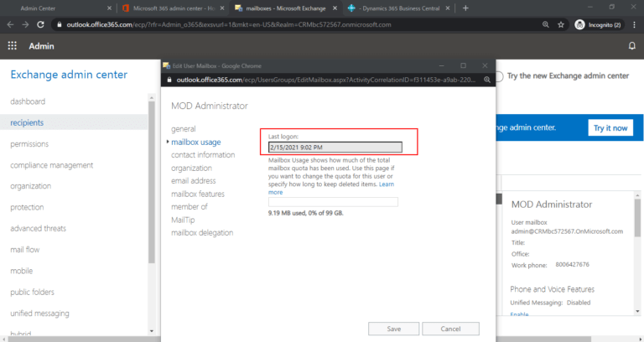Switch to the Dynamics 365 Business Central tab

[x=399, y=8]
